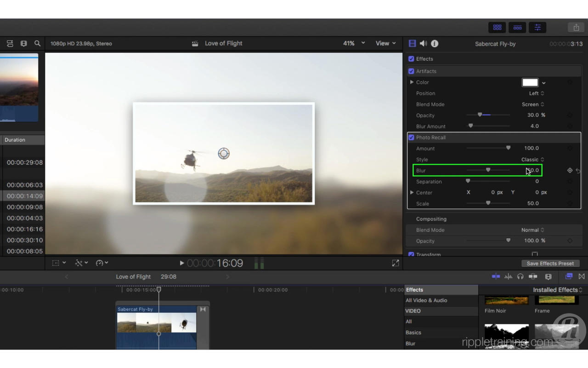Image resolution: width=588 pixels, height=368 pixels.
Task: Open the viewer View menu
Action: click(x=386, y=43)
